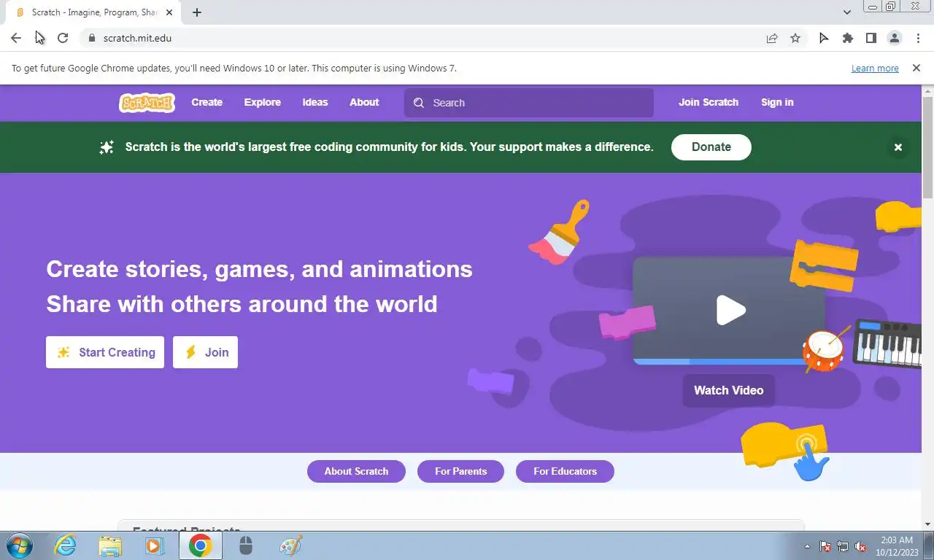
Task: Click Sign in link
Action: 777,103
